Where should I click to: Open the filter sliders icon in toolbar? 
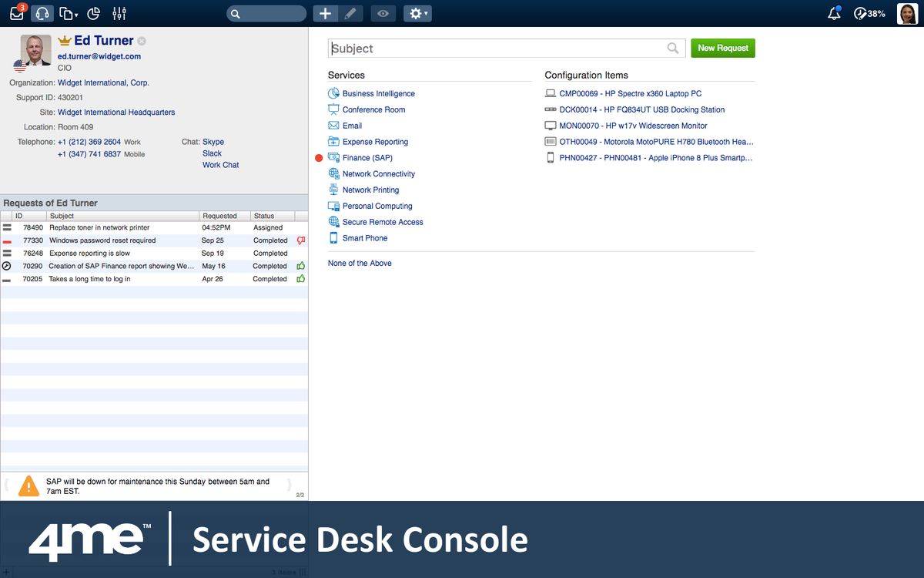(118, 13)
